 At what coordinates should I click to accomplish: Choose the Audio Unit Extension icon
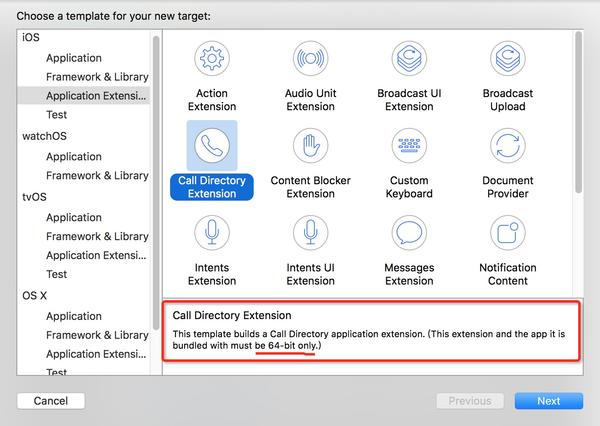(x=310, y=59)
